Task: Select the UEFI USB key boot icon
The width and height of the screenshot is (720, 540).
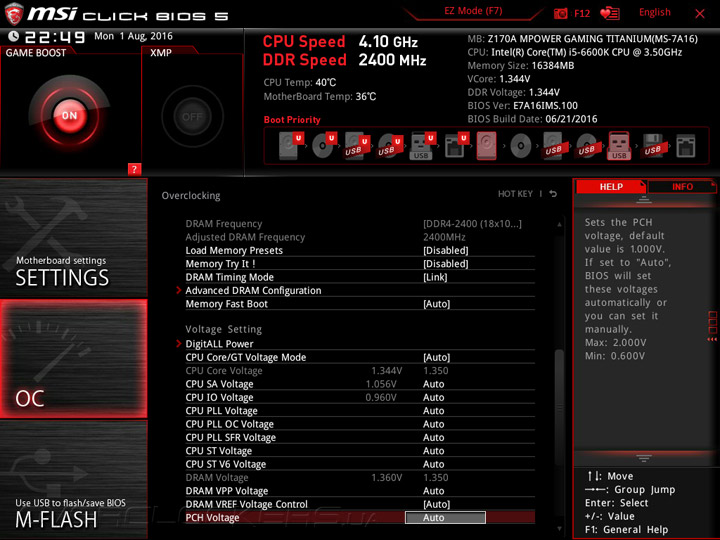Action: (422, 146)
